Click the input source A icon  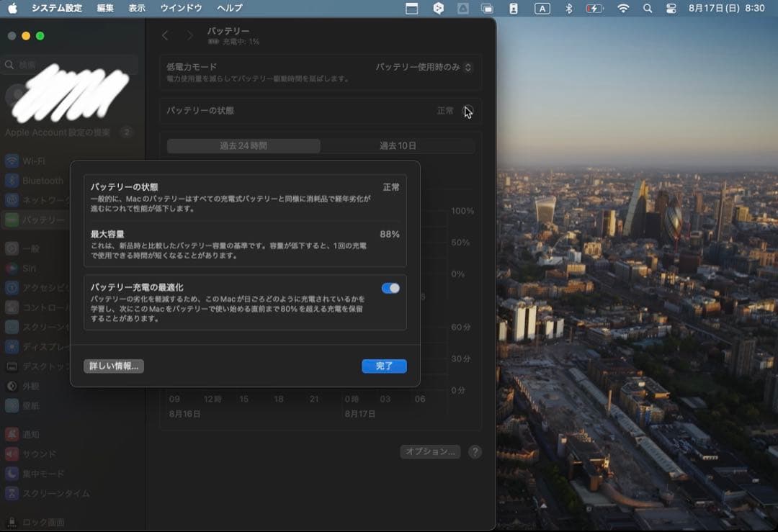click(x=542, y=9)
